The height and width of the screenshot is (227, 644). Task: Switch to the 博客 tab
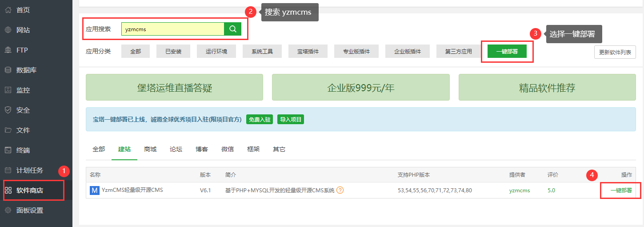(202, 149)
